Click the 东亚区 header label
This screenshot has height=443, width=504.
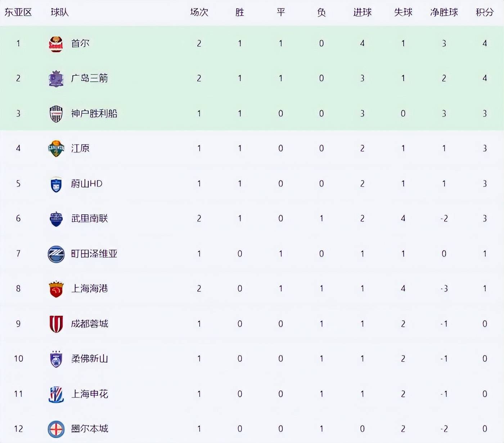point(18,12)
